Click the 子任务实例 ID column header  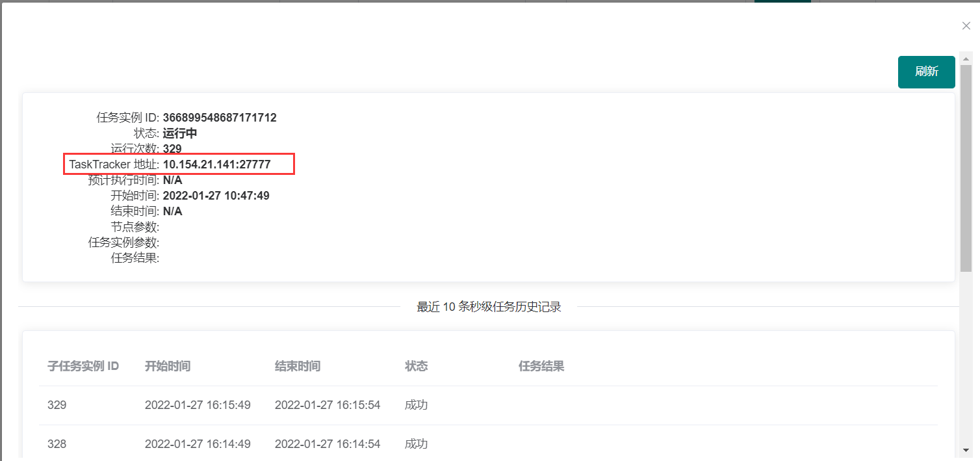point(83,366)
